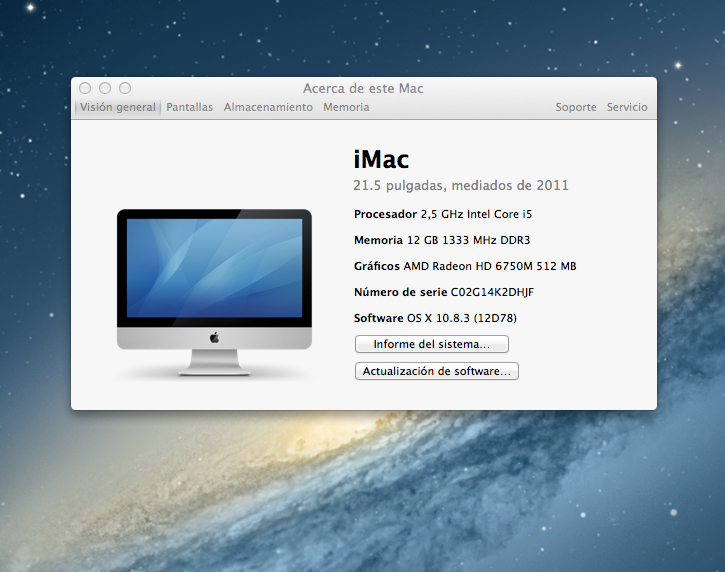Switch to the Pantallas tab
This screenshot has width=725, height=572.
point(190,107)
